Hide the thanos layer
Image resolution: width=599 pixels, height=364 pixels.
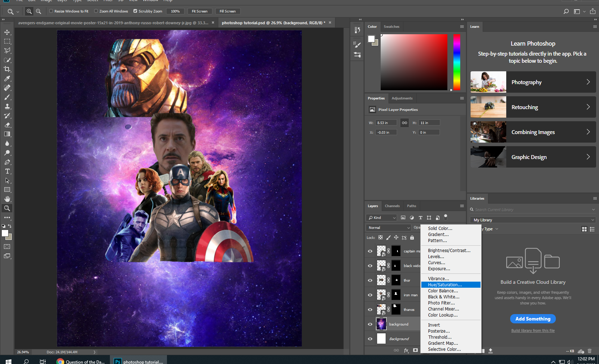[x=370, y=309]
